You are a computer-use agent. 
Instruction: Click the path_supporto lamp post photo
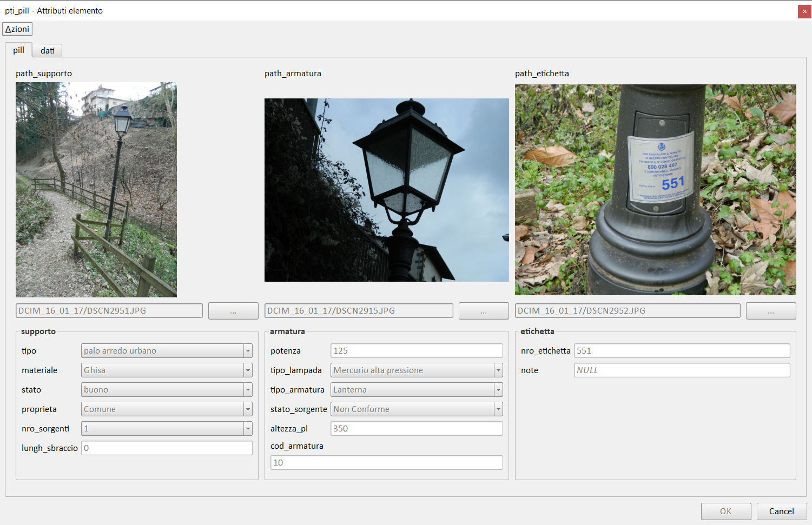96,190
